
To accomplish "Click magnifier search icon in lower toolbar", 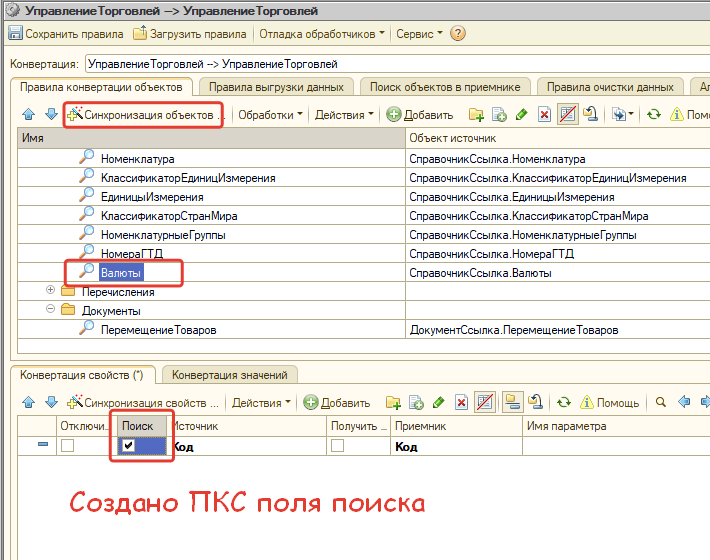I will [x=661, y=402].
